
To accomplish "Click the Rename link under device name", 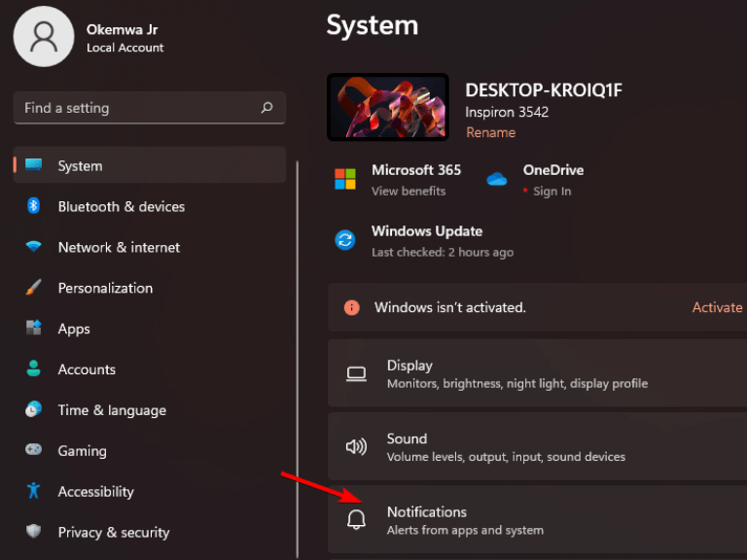I will click(x=490, y=132).
